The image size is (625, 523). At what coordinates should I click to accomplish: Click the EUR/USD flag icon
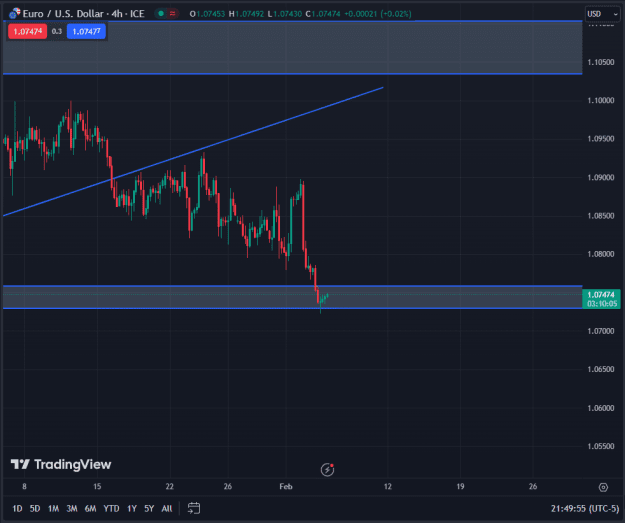[14, 14]
